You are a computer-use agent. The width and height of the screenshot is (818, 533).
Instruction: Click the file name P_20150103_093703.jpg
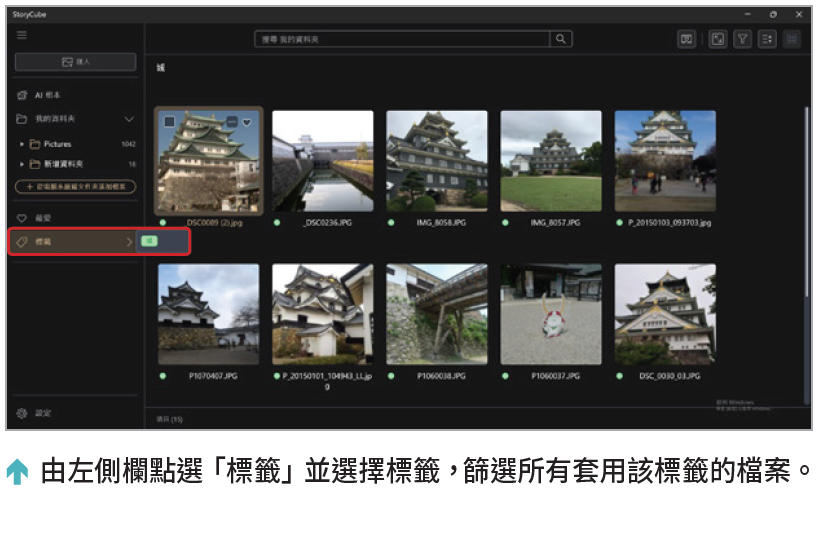[670, 223]
